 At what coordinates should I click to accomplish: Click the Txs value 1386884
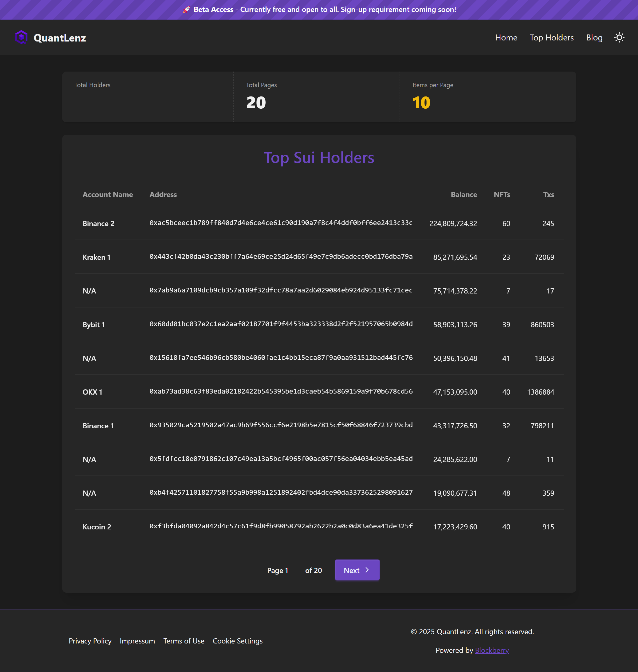540,392
